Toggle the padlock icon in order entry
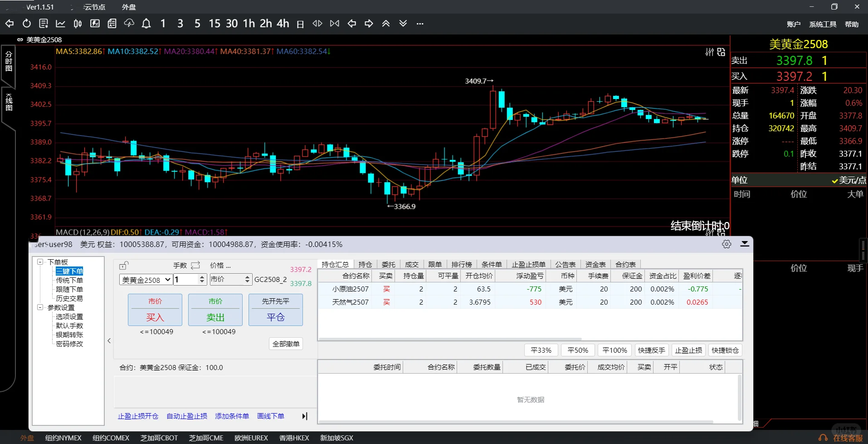Image resolution: width=868 pixels, height=444 pixels. (x=124, y=265)
